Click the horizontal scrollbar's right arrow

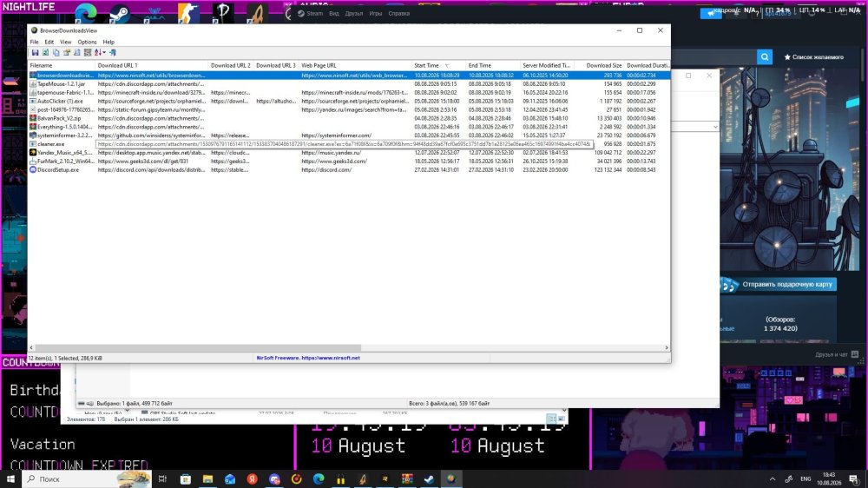click(x=666, y=348)
